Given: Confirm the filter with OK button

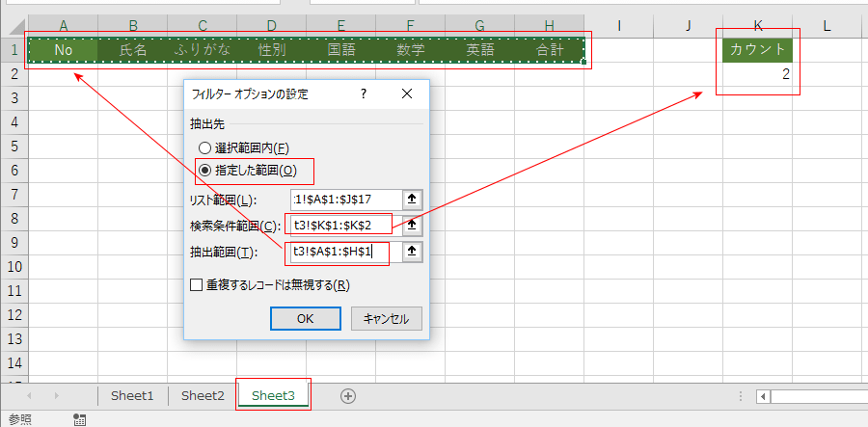Looking at the screenshot, I should coord(305,319).
